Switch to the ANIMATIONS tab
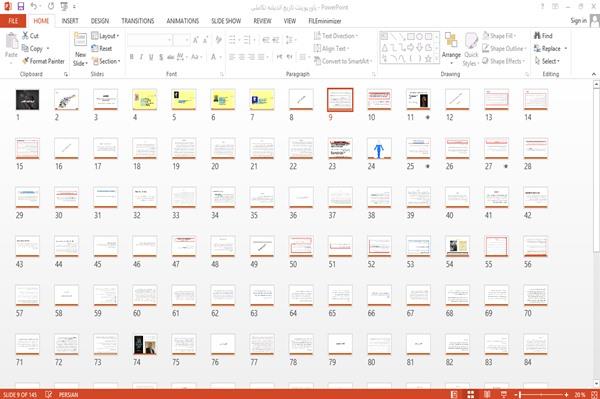 pos(183,21)
